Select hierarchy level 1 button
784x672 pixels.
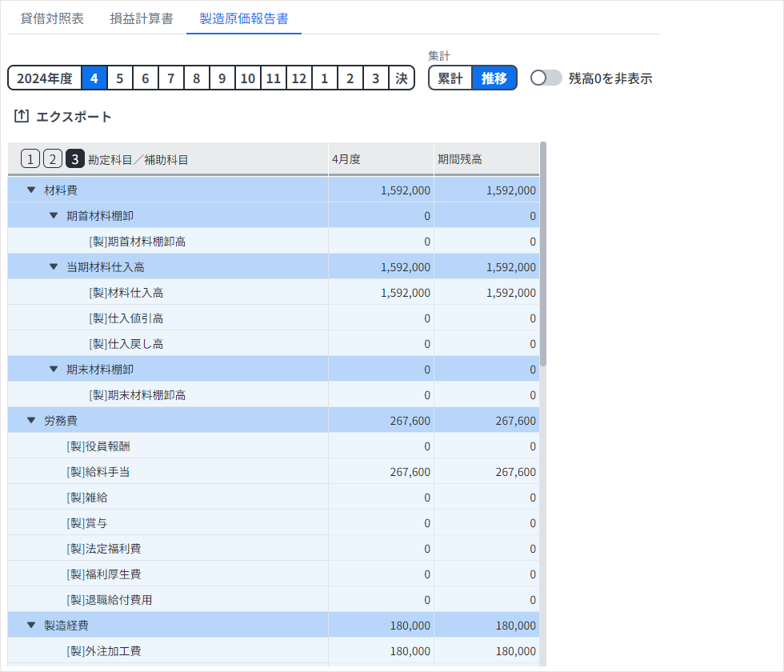pyautogui.click(x=30, y=159)
